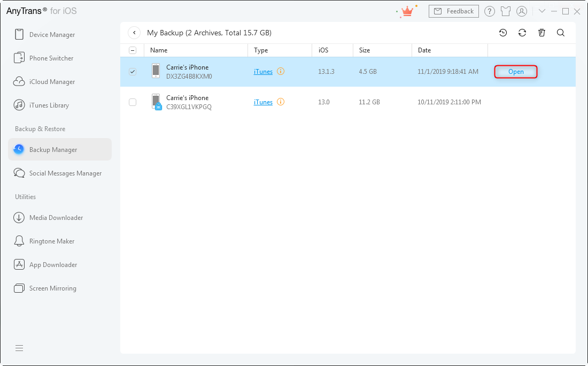Screen dimensions: 588x366
Task: Click the iOS version 13.1.3 cell
Action: [326, 72]
